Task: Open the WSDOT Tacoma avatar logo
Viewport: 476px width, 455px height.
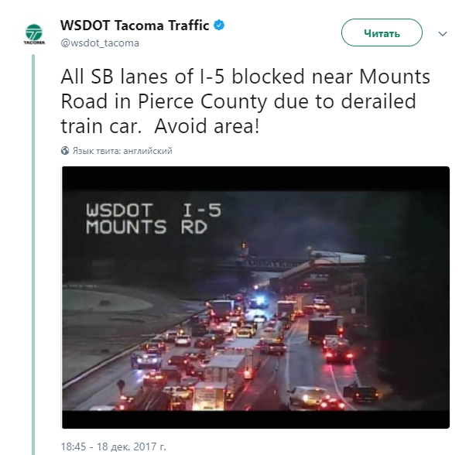Action: (34, 34)
